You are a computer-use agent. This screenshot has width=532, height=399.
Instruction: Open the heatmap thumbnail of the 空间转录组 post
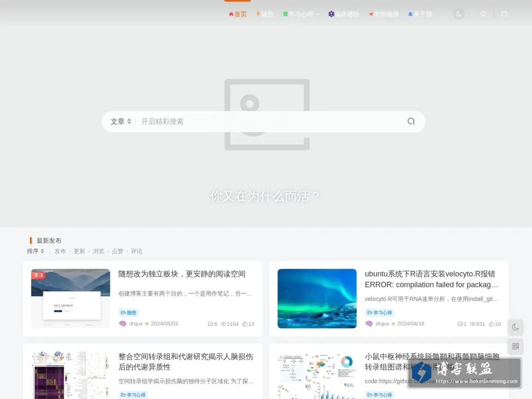click(70, 375)
